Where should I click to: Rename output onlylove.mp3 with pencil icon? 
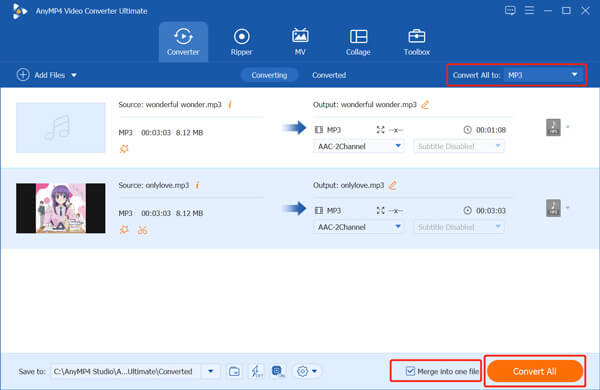click(x=393, y=185)
